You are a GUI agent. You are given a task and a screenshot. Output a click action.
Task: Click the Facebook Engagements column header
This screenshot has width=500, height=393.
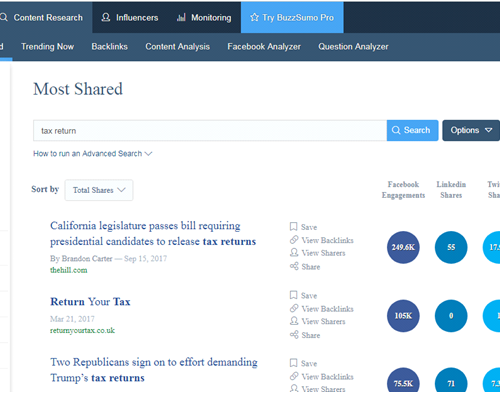(x=403, y=190)
